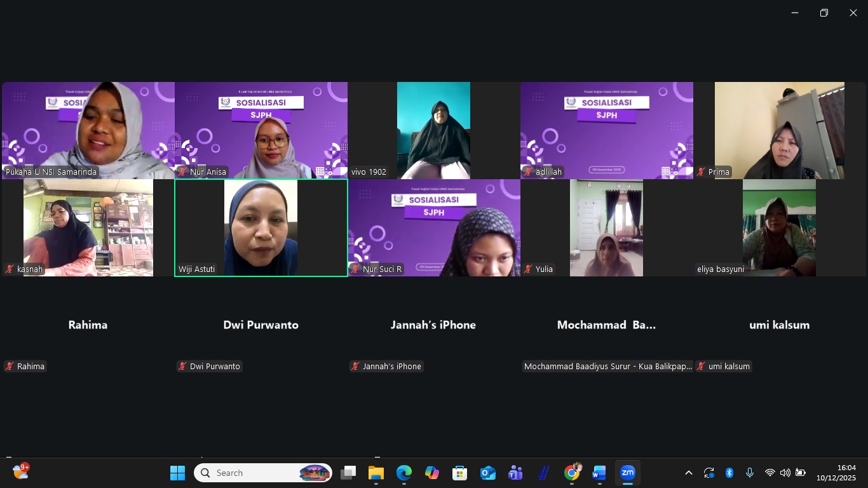Image resolution: width=868 pixels, height=488 pixels.
Task: Select Pukaha UINSI Samarinda's video tile
Action: pyautogui.click(x=88, y=130)
